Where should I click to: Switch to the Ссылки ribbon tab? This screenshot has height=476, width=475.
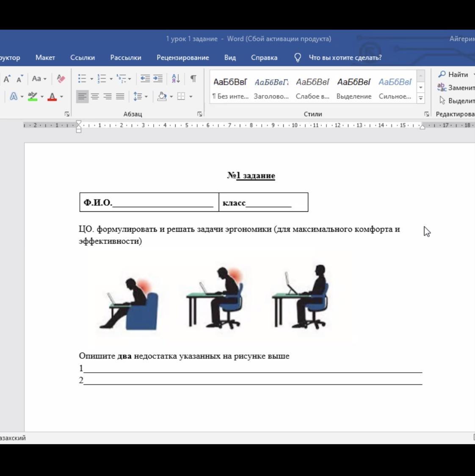[82, 58]
